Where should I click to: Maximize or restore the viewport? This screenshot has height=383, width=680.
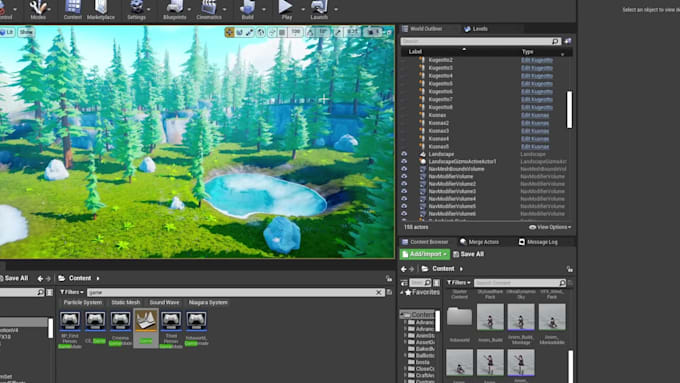[x=389, y=32]
